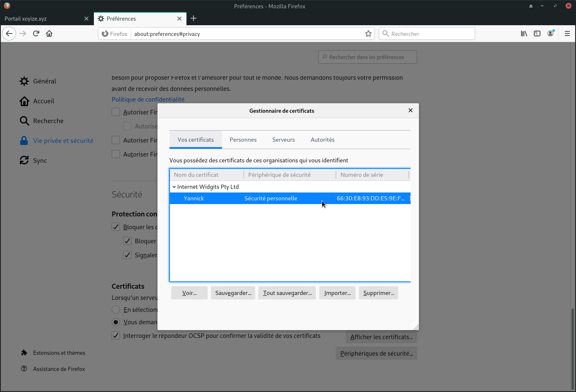
Task: Click the Voir button
Action: click(x=189, y=293)
